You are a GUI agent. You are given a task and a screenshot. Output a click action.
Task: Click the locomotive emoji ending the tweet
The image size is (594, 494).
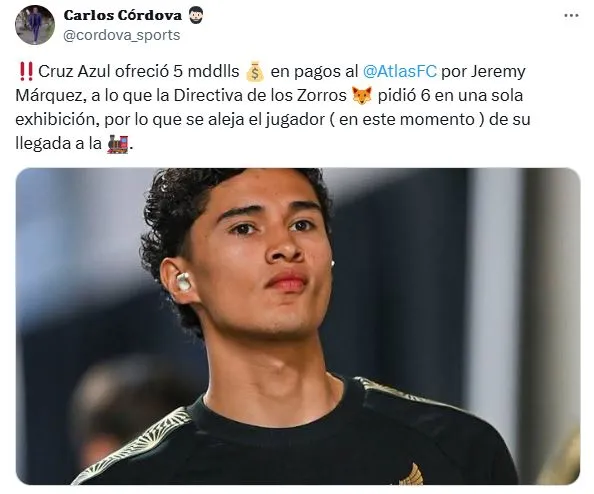117,144
